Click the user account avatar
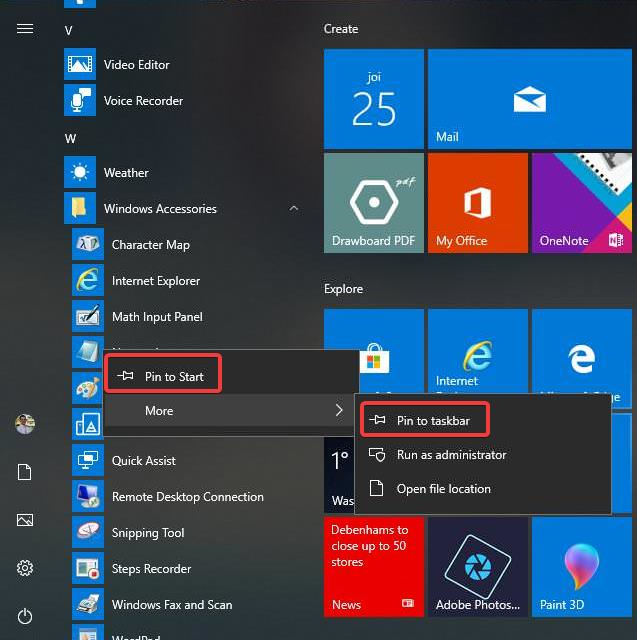The height and width of the screenshot is (640, 637). [x=25, y=424]
